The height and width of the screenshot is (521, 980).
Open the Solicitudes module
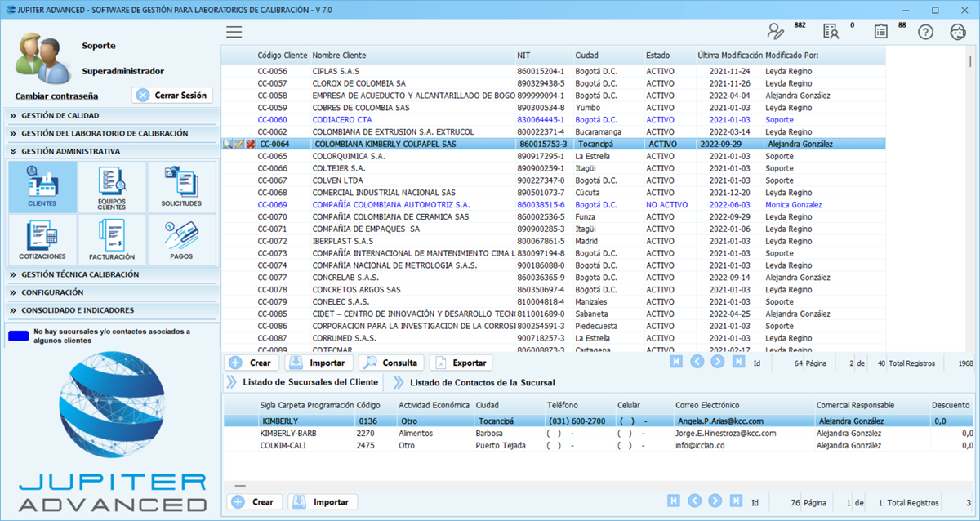point(181,186)
